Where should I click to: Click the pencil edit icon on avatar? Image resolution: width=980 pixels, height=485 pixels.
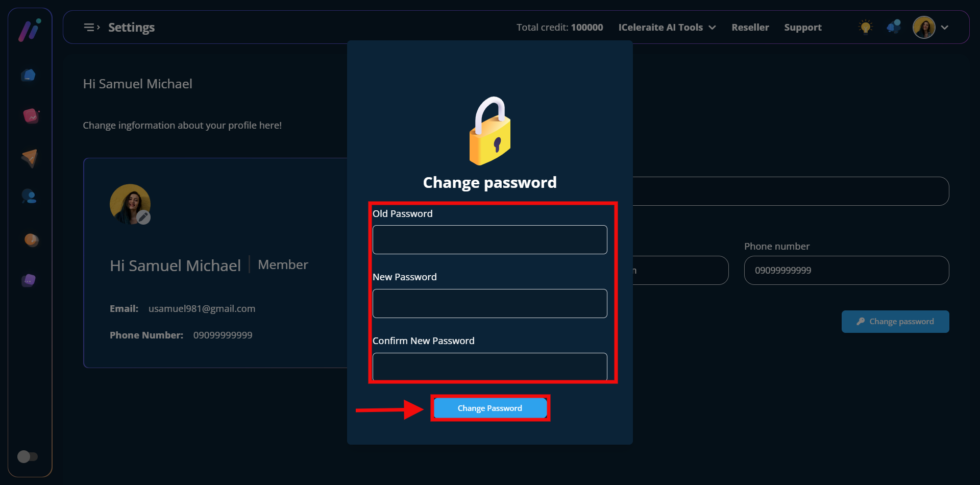(143, 217)
